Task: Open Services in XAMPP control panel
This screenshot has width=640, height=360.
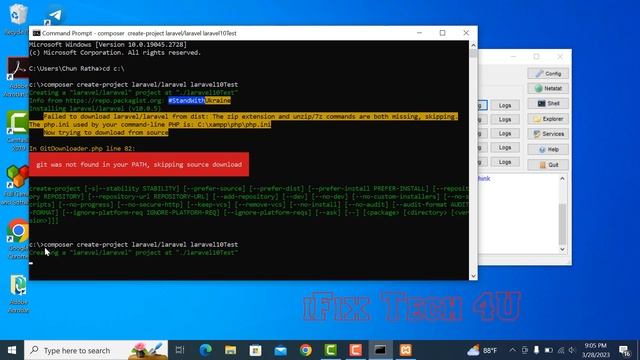Action: (x=548, y=134)
